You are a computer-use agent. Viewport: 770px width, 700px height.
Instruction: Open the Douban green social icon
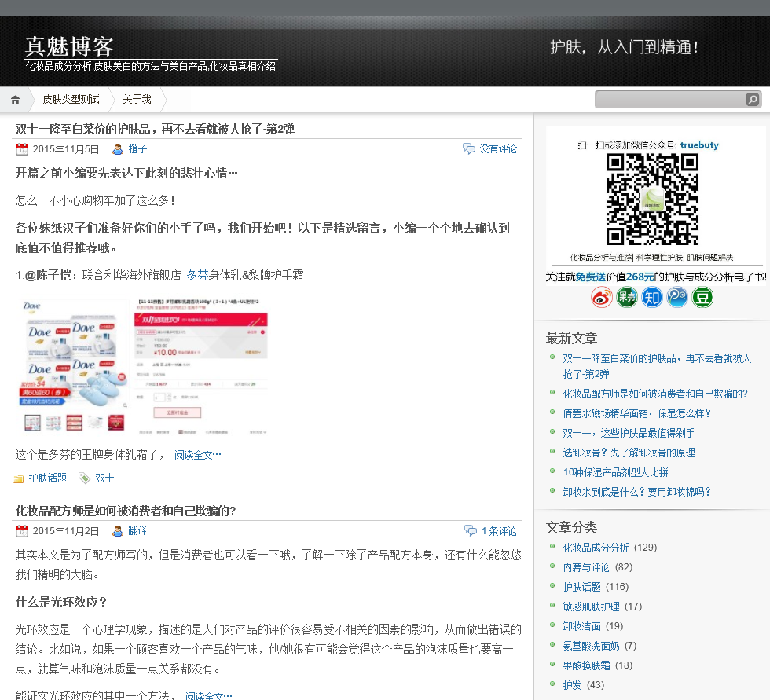(702, 298)
